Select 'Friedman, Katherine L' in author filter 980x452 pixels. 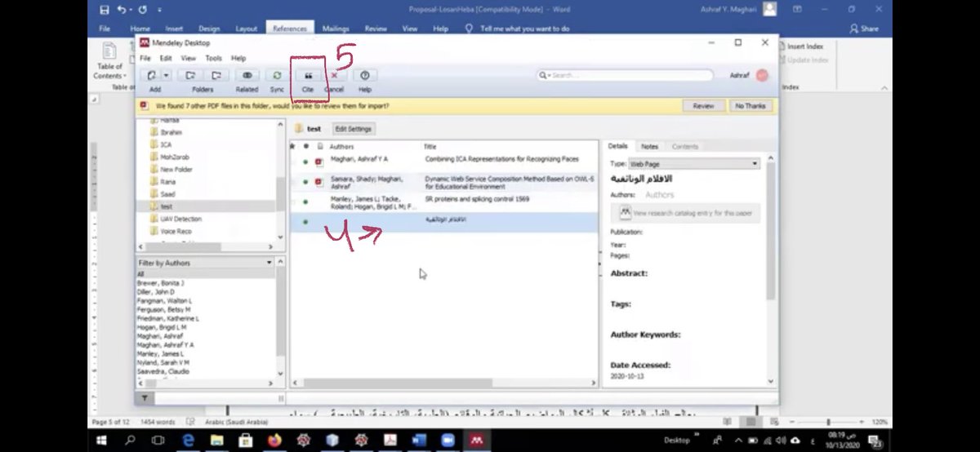(168, 318)
